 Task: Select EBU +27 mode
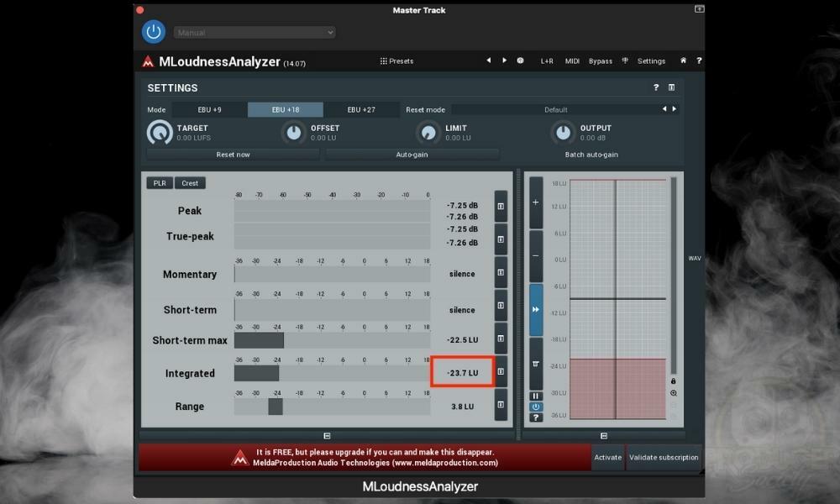point(361,110)
